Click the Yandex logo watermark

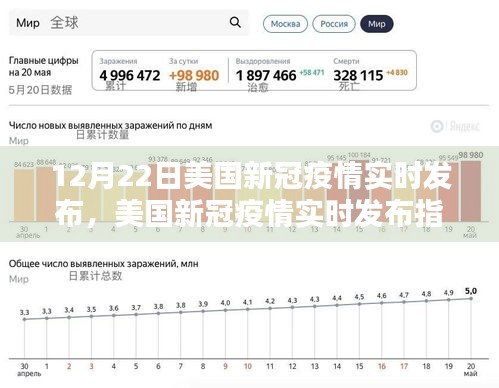pos(455,127)
